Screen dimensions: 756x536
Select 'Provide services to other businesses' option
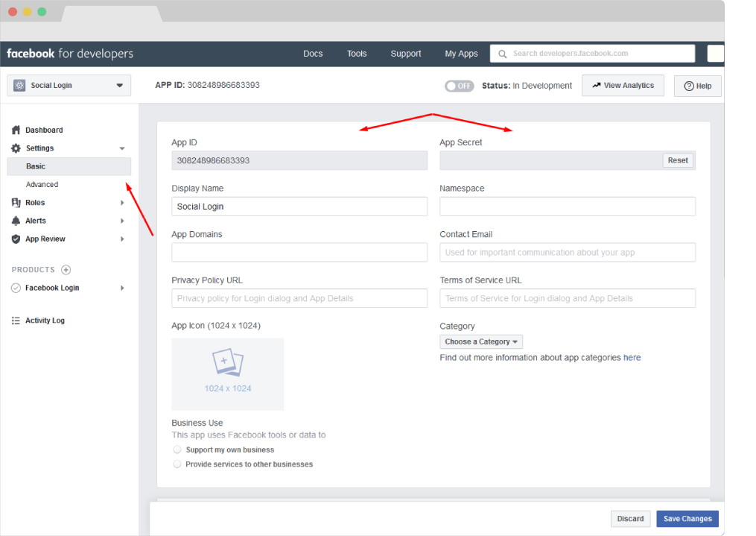(177, 464)
